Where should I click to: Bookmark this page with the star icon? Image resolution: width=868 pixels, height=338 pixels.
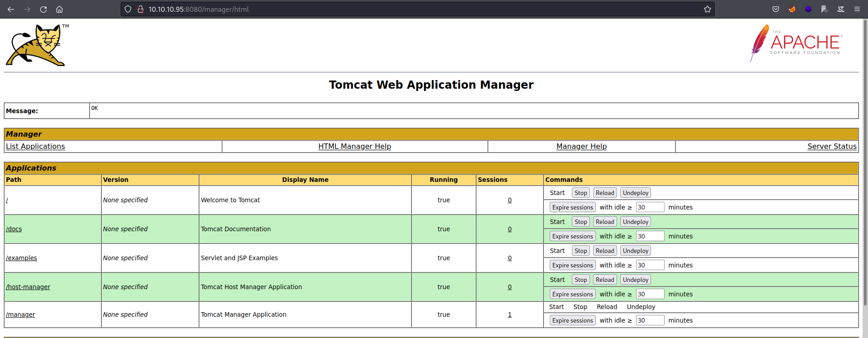pyautogui.click(x=707, y=9)
